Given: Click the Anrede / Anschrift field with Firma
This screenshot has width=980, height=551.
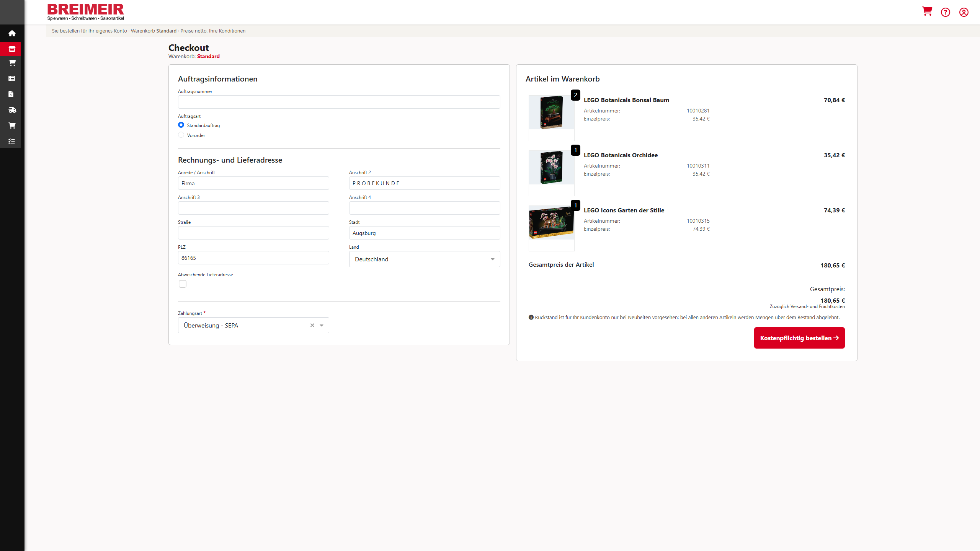Looking at the screenshot, I should [x=253, y=183].
